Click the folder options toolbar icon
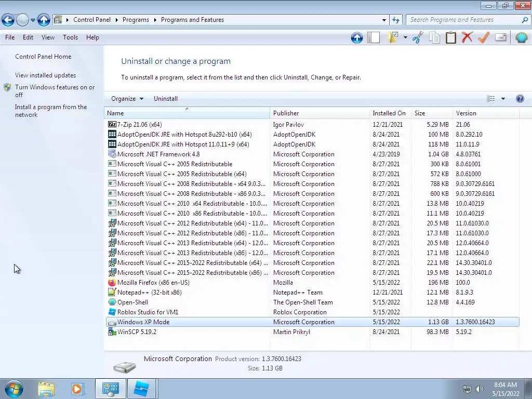This screenshot has width=532, height=399. tap(393, 37)
